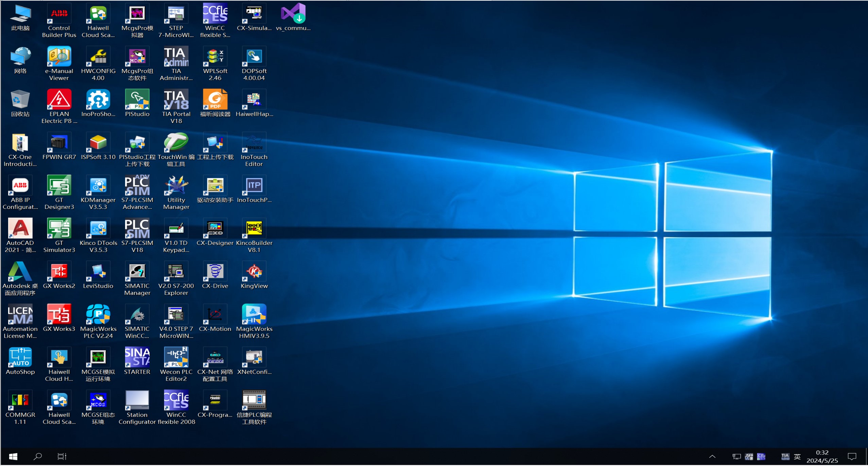Click the InoProShop desktop icon
Screen dimensions: 868x466
pos(98,103)
